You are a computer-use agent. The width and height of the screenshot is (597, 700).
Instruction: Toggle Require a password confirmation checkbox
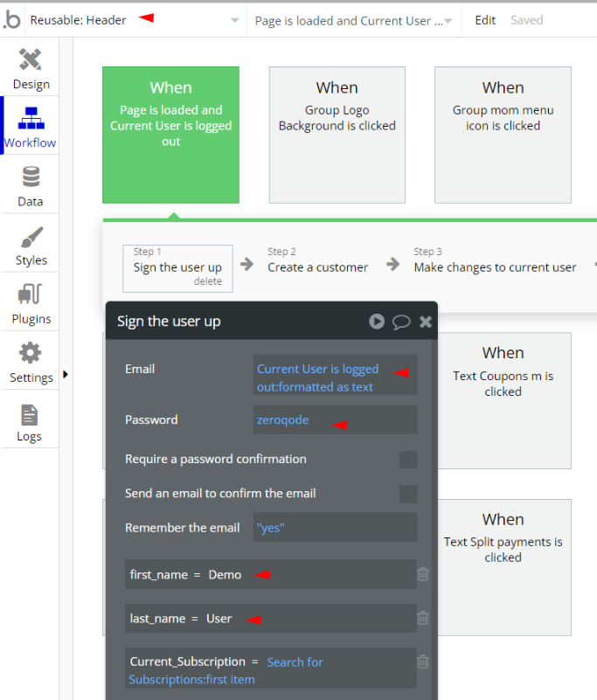coord(408,460)
